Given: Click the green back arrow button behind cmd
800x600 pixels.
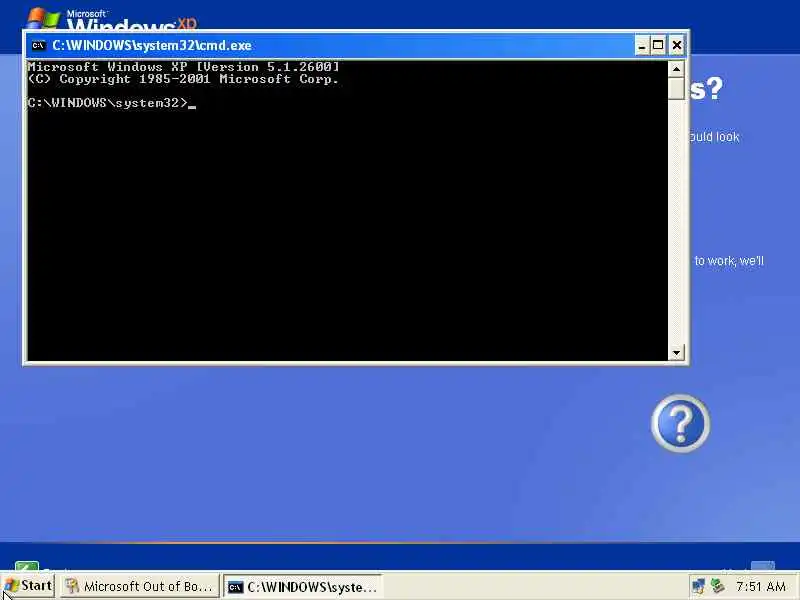Looking at the screenshot, I should tap(27, 566).
